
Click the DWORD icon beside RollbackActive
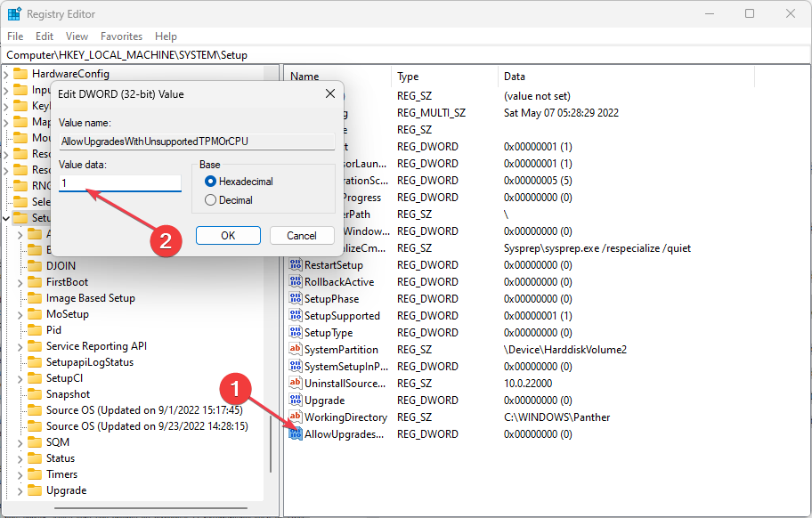click(295, 281)
